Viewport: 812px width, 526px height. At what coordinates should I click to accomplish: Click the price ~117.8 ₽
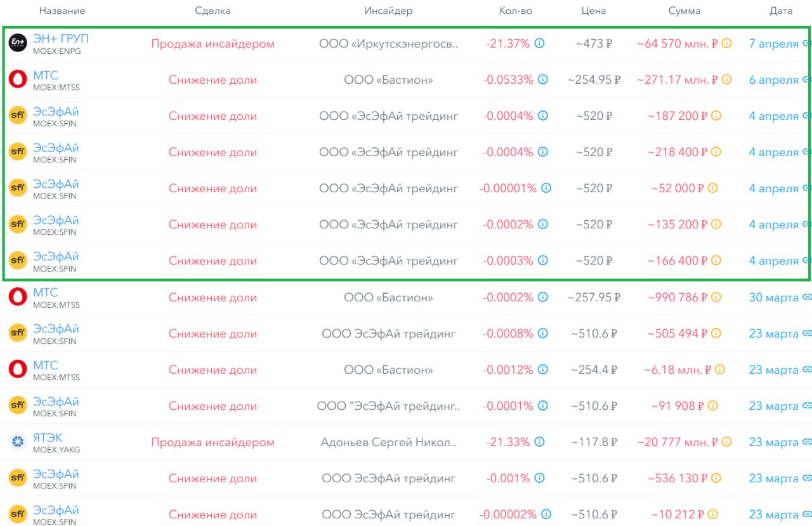594,442
